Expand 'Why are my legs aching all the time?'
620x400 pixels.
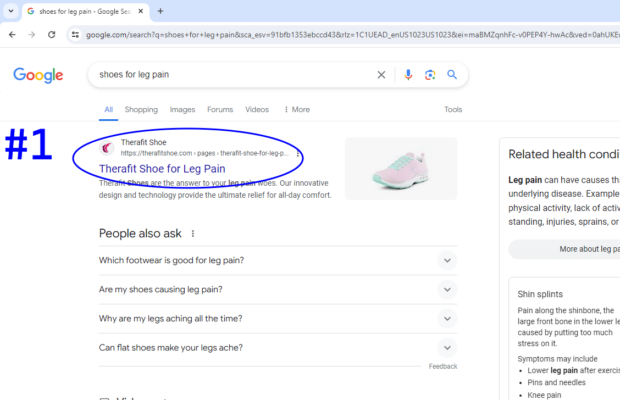278,319
